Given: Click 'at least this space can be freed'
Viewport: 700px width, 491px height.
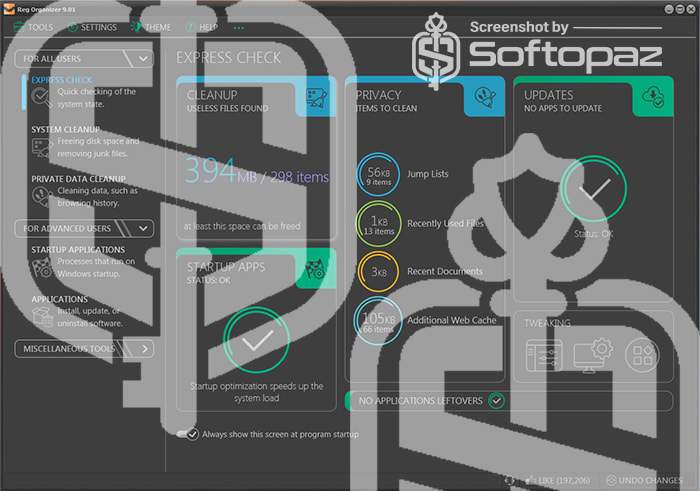Looking at the screenshot, I should [x=242, y=226].
